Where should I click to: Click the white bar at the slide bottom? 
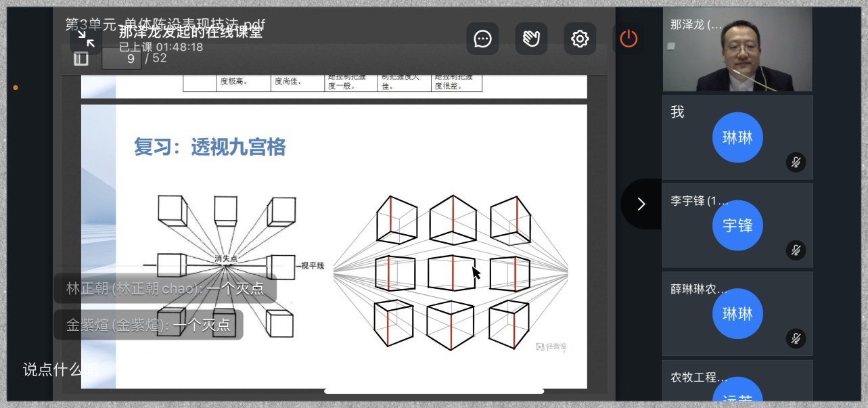pyautogui.click(x=434, y=390)
